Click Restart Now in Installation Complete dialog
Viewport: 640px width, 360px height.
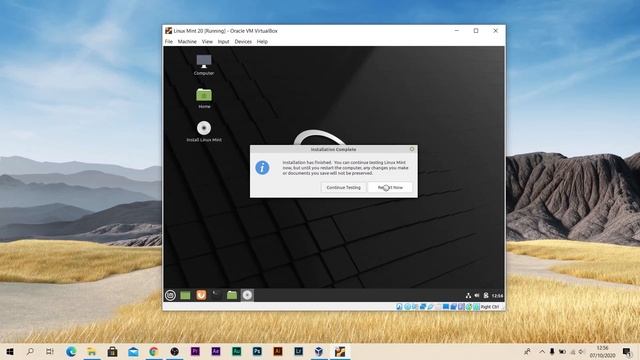click(x=390, y=187)
